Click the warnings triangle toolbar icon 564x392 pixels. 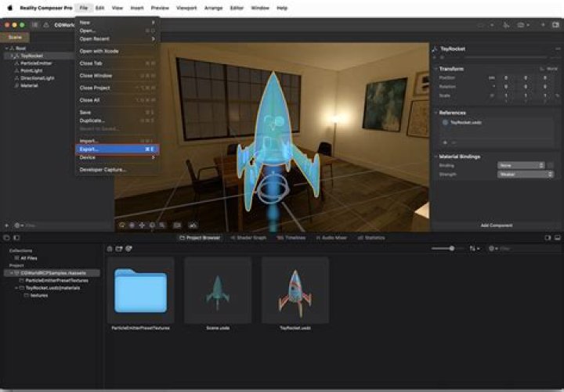click(x=46, y=25)
